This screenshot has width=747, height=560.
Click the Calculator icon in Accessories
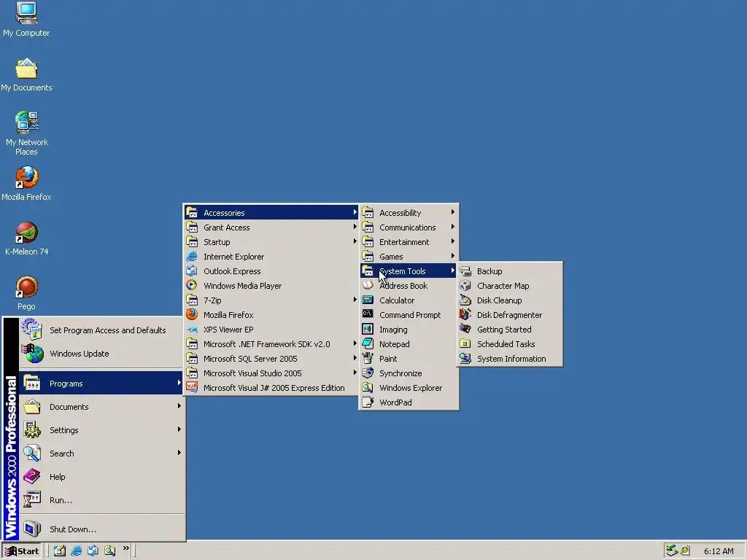[368, 300]
